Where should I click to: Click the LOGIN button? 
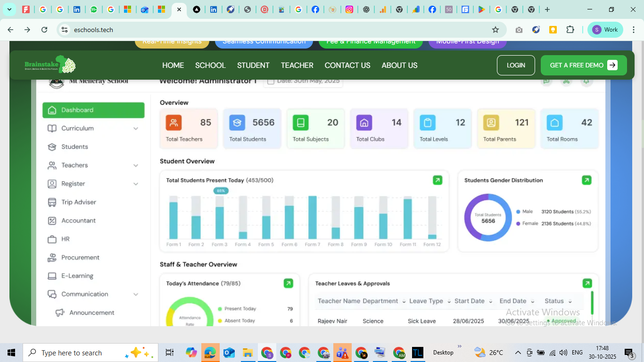click(516, 66)
